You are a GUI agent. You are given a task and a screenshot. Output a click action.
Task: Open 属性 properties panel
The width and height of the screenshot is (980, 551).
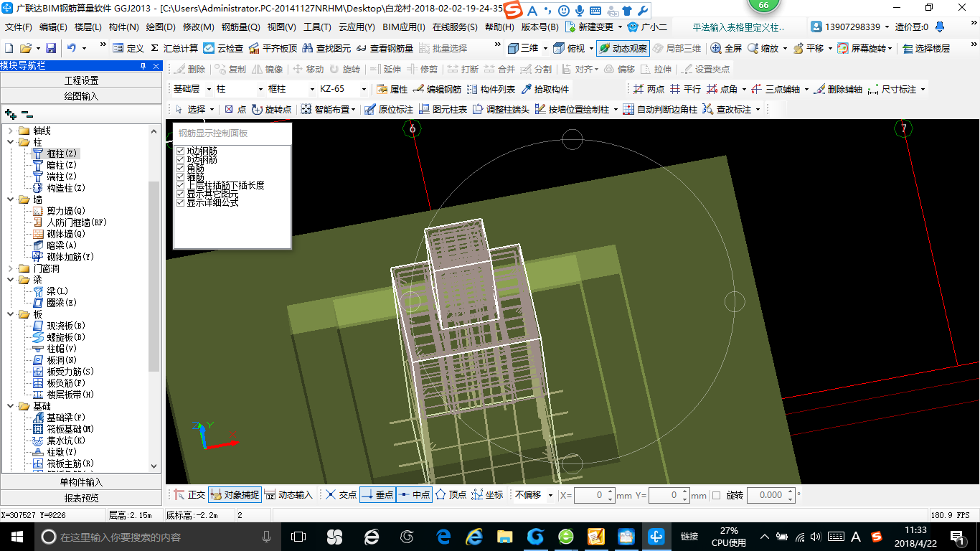[392, 90]
